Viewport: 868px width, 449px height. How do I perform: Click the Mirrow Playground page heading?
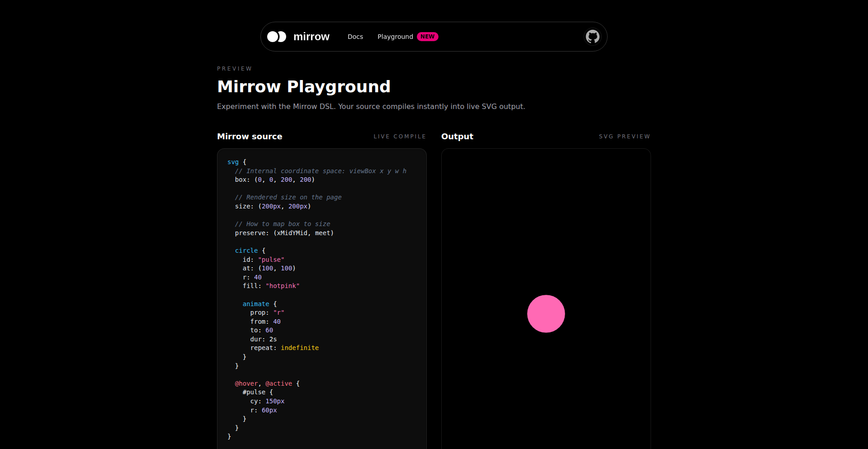[303, 86]
